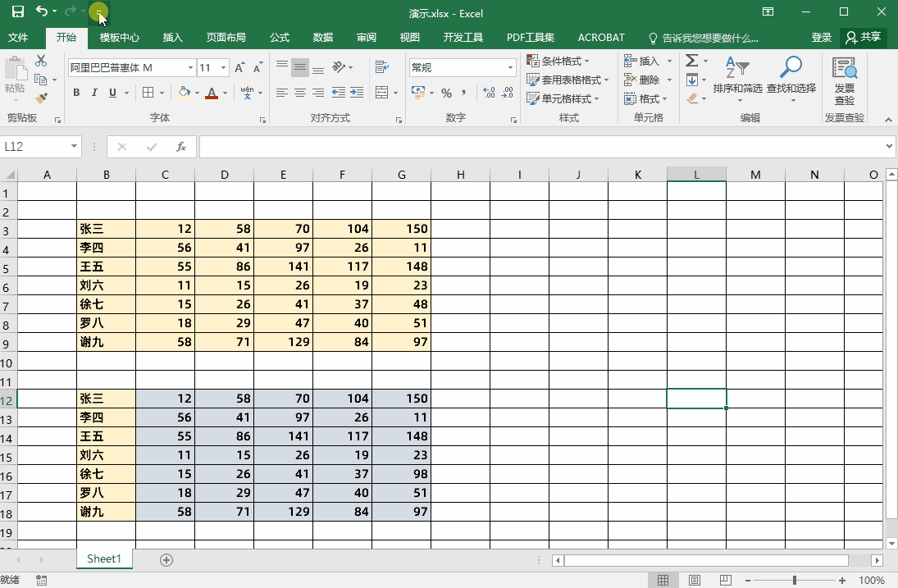This screenshot has height=588, width=898.
Task: Open the 文件 file menu
Action: tap(18, 37)
